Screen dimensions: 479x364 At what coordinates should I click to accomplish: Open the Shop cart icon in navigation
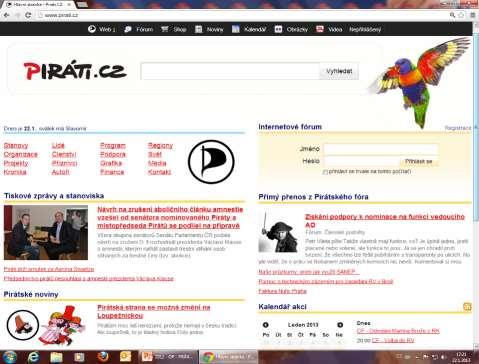pyautogui.click(x=165, y=29)
